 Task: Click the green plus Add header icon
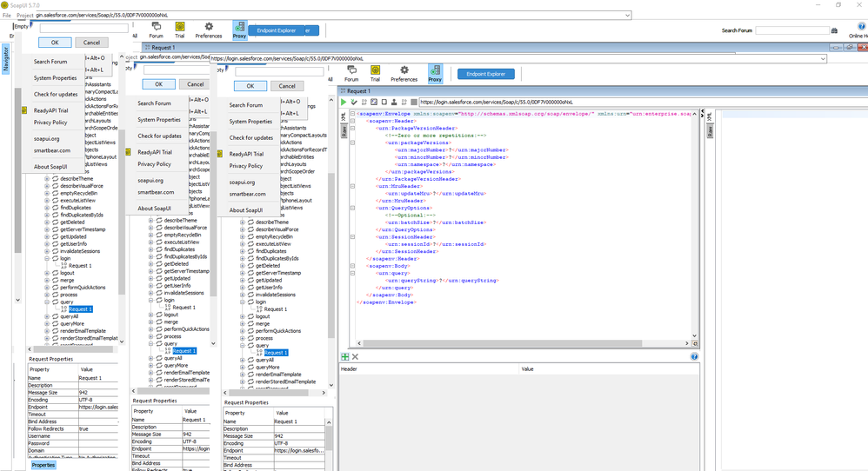tap(344, 356)
